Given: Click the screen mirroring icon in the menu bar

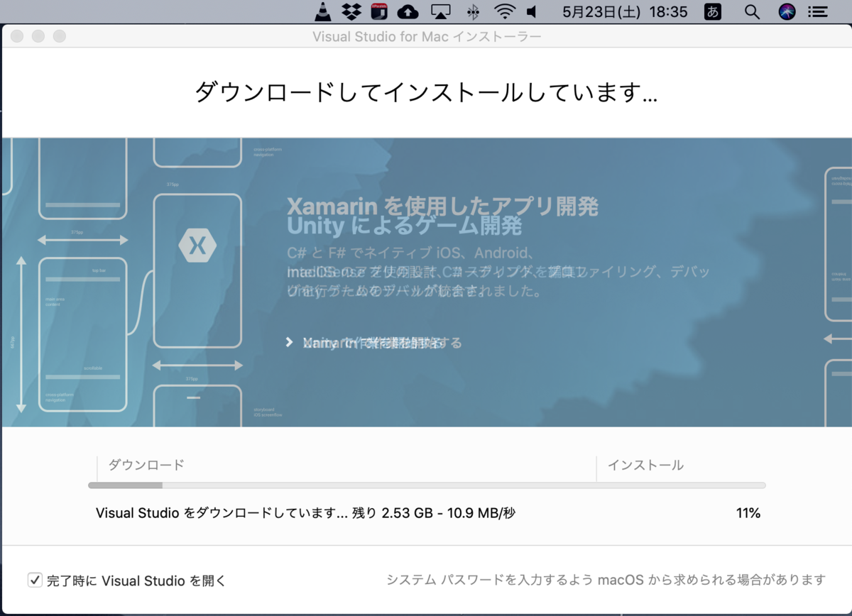Looking at the screenshot, I should coord(441,11).
